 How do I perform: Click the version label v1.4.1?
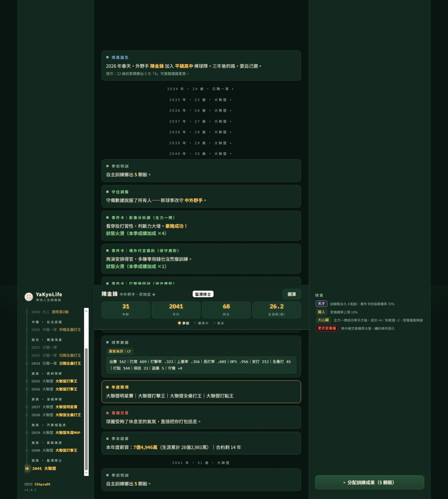tap(30, 490)
